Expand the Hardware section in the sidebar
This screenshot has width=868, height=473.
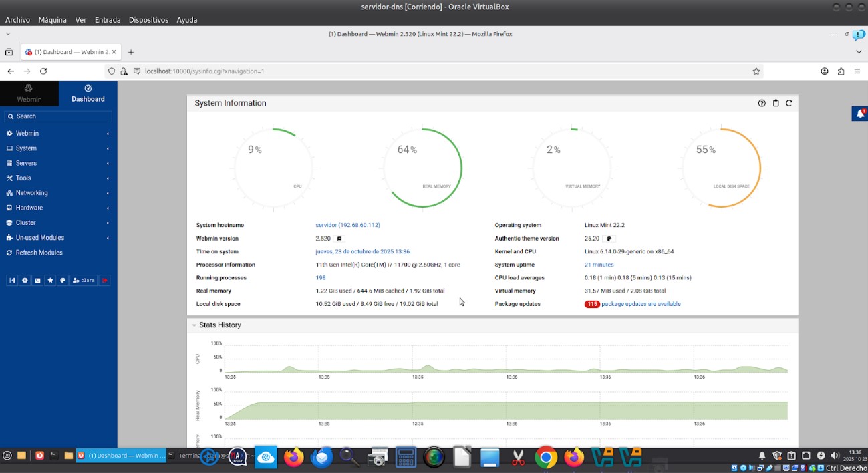point(29,208)
